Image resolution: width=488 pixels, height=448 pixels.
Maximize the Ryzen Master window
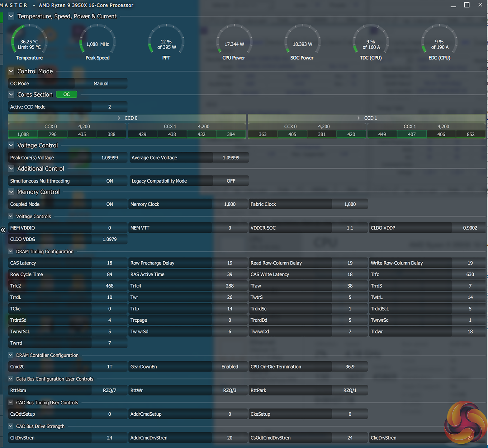coord(467,5)
